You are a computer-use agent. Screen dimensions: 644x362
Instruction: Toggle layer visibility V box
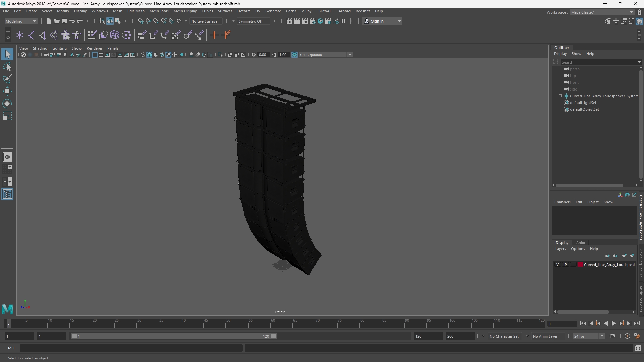click(x=558, y=265)
